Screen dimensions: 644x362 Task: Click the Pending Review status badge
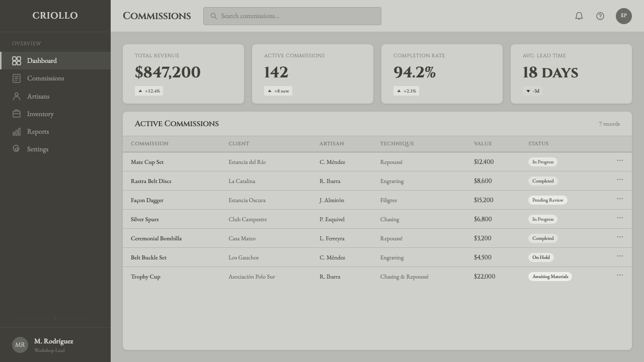pyautogui.click(x=548, y=200)
